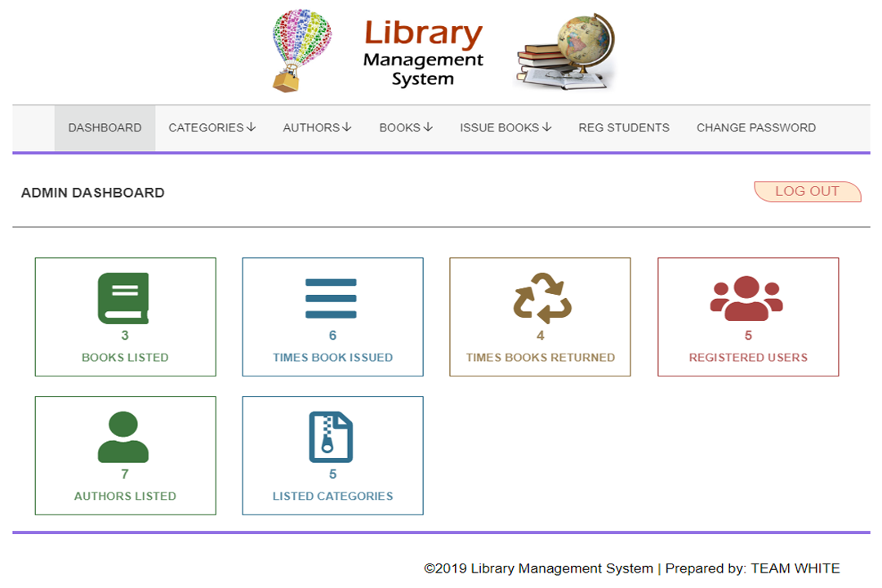Click the blue three-bar list icon

pyautogui.click(x=331, y=298)
